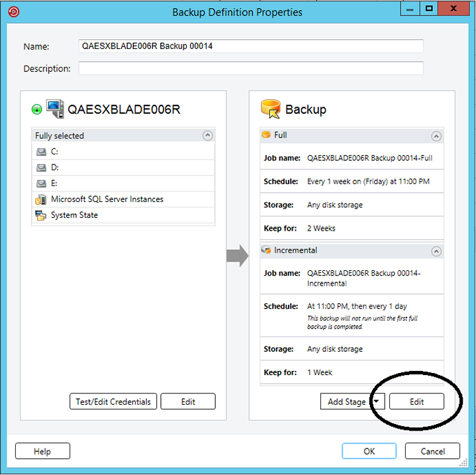Click Incremental stage 'Any disk storage' value
The width and height of the screenshot is (476, 475).
(335, 349)
